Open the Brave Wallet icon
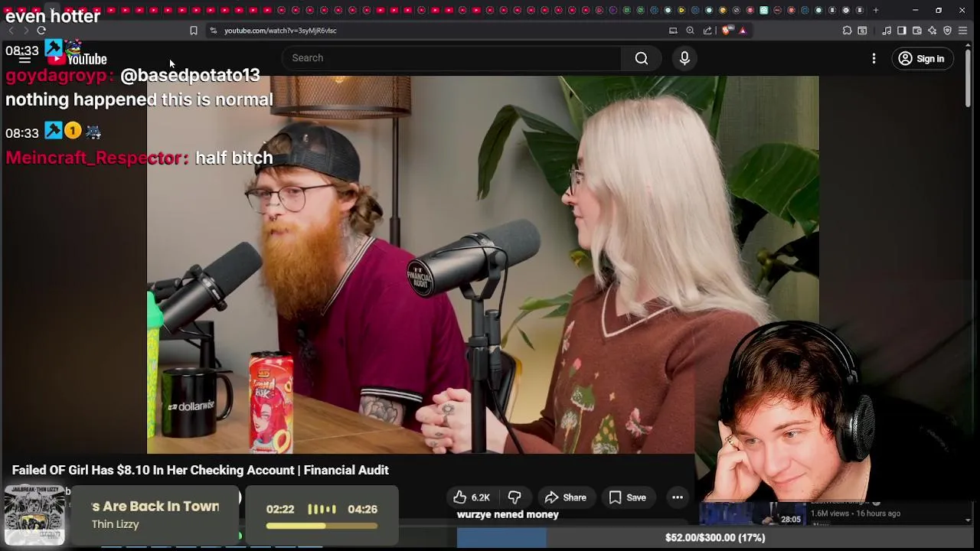This screenshot has width=980, height=551. point(917,31)
